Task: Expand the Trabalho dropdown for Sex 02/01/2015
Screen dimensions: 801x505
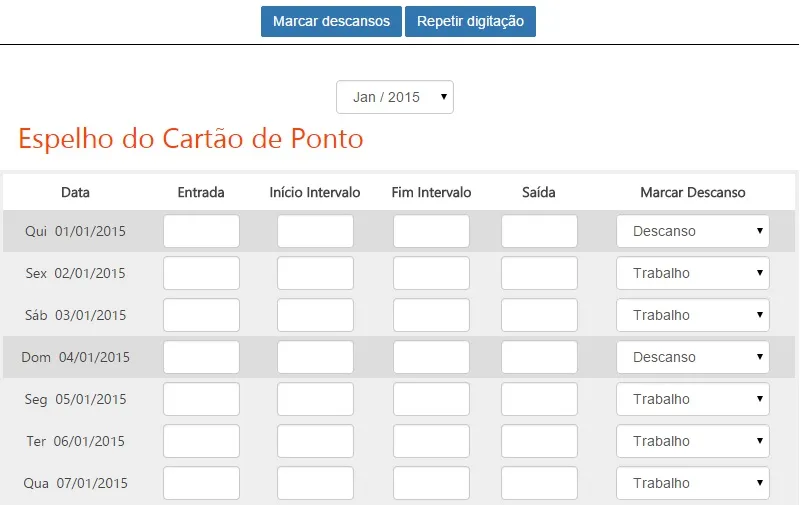Action: click(693, 273)
